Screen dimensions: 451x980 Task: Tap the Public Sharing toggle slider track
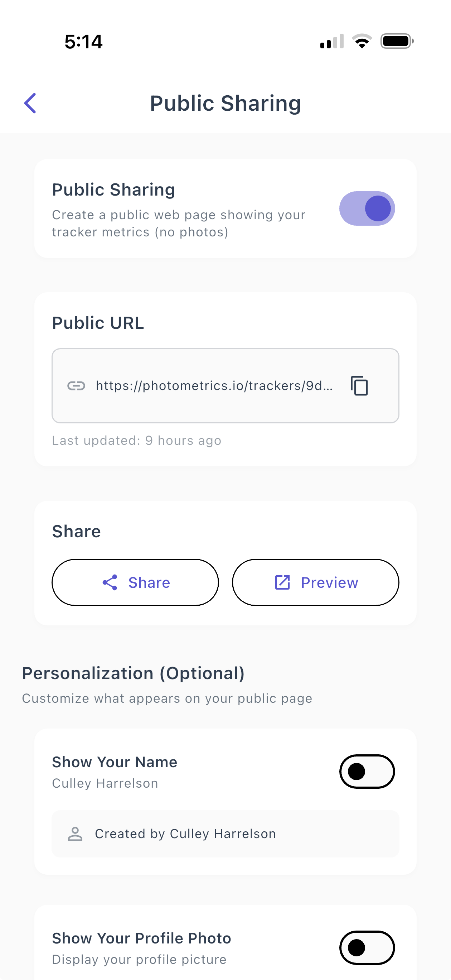pos(367,208)
